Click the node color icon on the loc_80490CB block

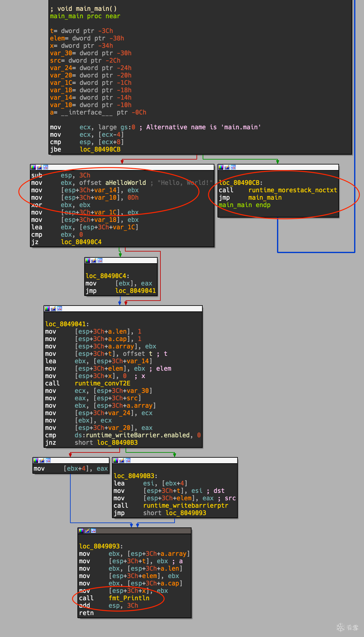(221, 167)
